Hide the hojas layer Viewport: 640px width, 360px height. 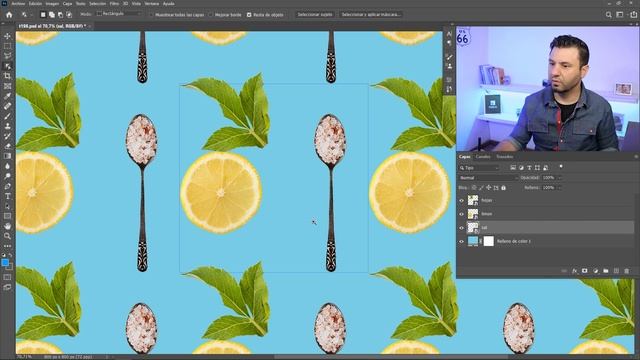pos(462,200)
